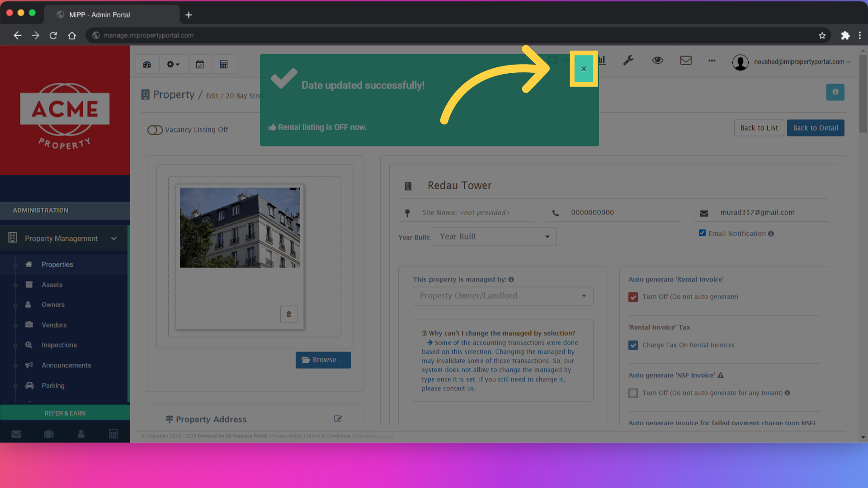868x488 pixels.
Task: Toggle the Vacancy Listing switch
Action: [x=155, y=130]
